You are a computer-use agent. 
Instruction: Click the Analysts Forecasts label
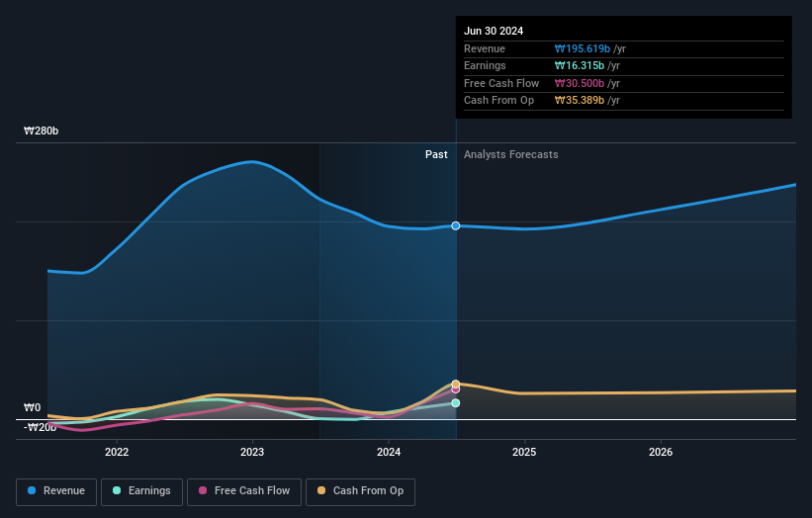[510, 154]
